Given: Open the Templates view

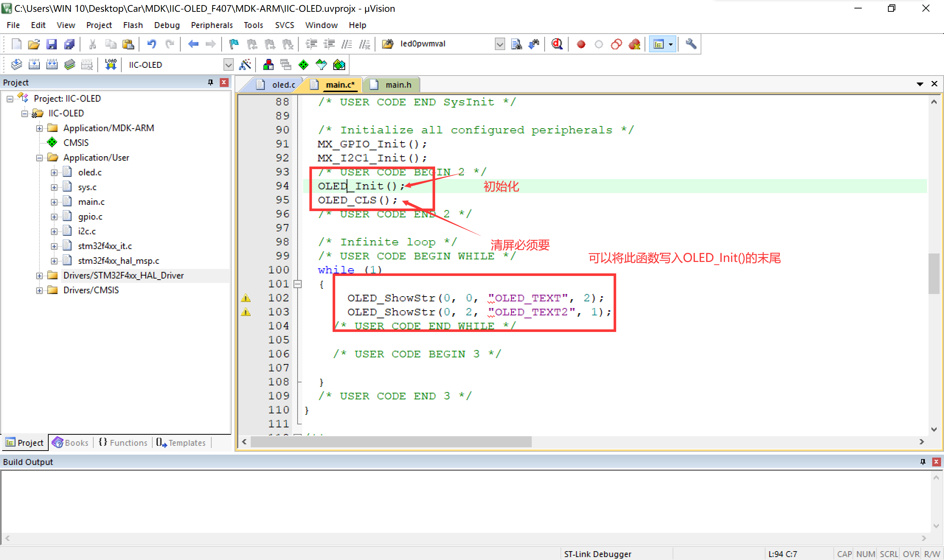Looking at the screenshot, I should tap(181, 442).
